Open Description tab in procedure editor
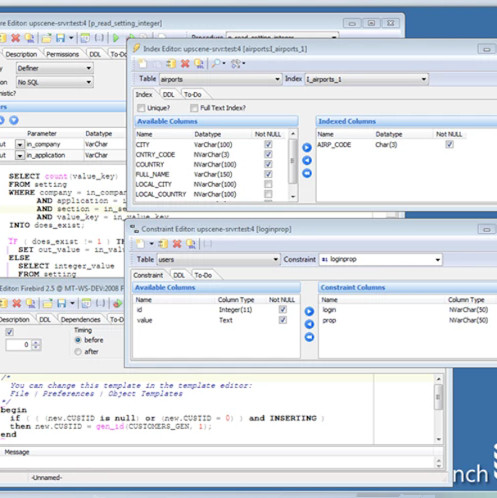The width and height of the screenshot is (497, 498). tap(21, 54)
